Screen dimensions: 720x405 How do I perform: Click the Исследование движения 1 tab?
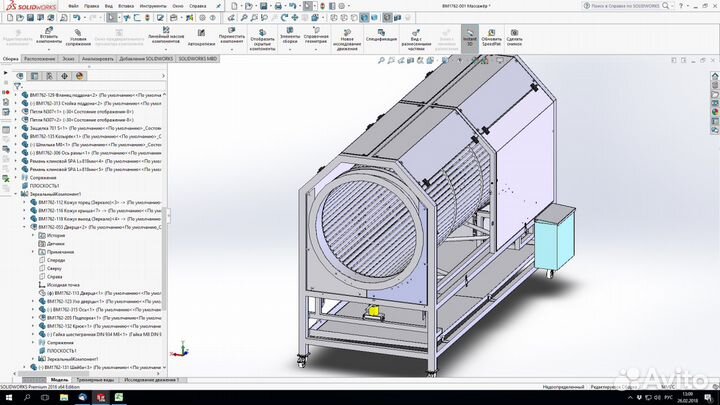(x=151, y=380)
